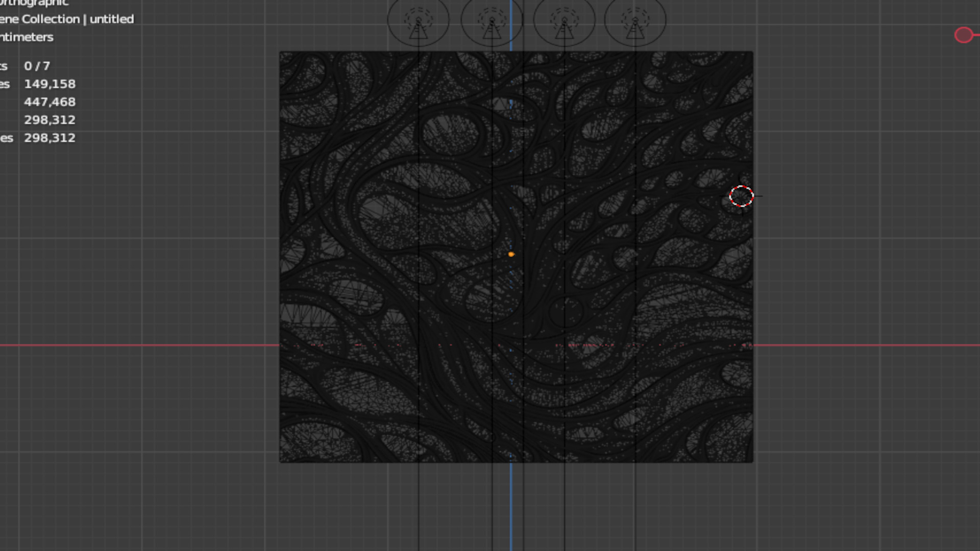Click the 0 / 7 objects count
980x551 pixels.
click(37, 66)
